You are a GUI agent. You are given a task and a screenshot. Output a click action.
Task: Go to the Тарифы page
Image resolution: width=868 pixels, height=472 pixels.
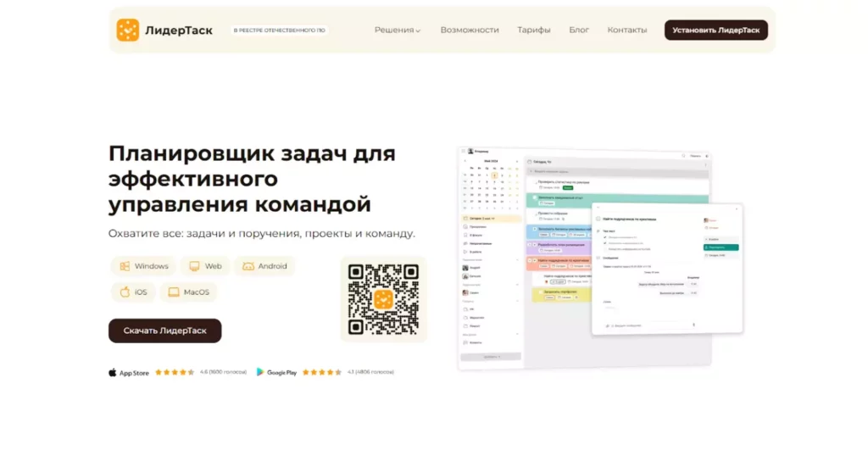pos(534,30)
